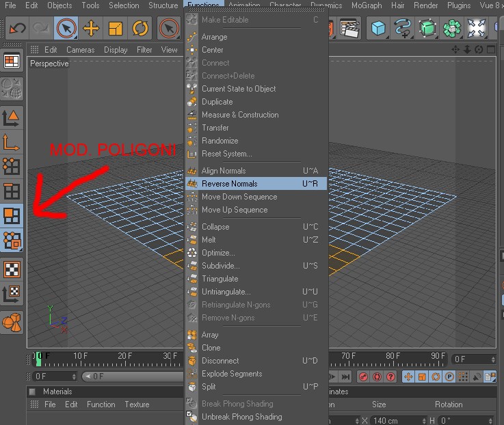Click the Render Settings clapperboard icon
The height and width of the screenshot is (425, 504).
[349, 28]
